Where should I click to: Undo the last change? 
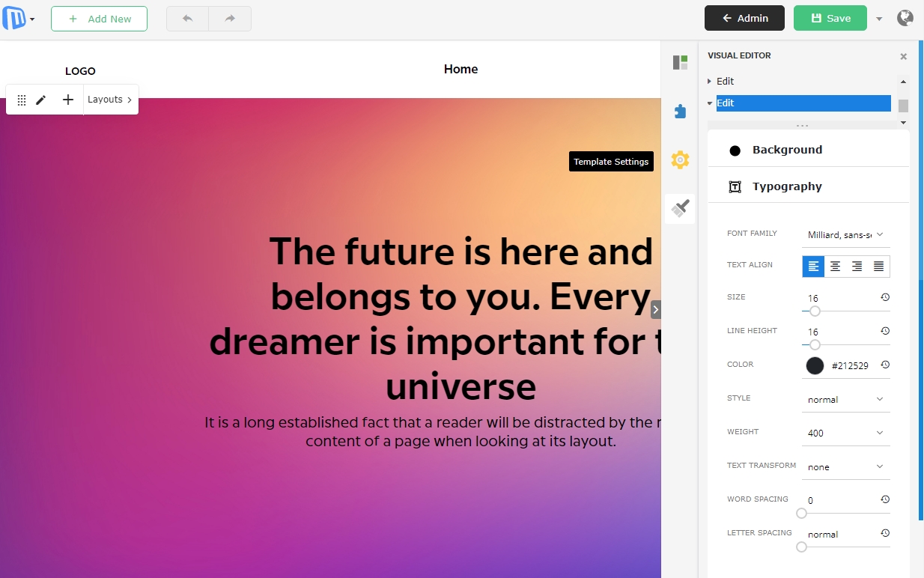pyautogui.click(x=187, y=19)
